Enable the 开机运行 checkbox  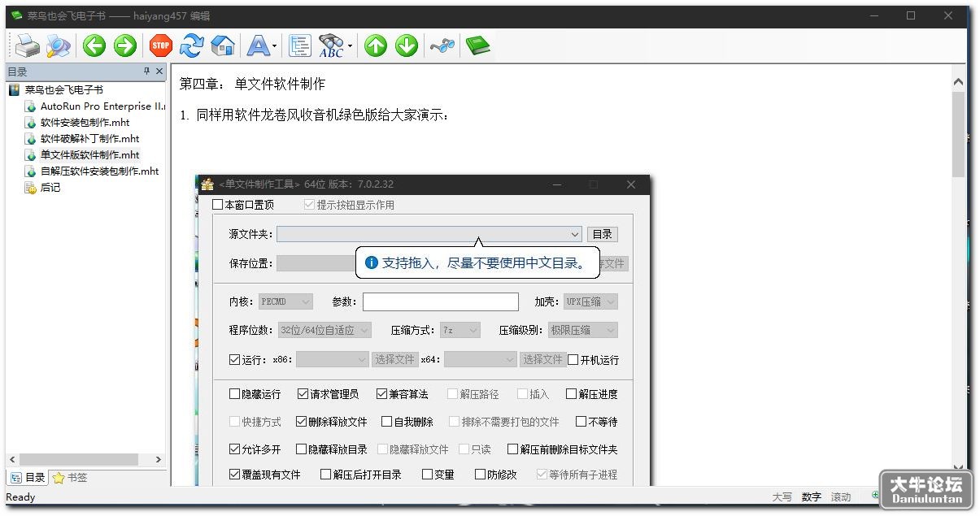[x=573, y=359]
